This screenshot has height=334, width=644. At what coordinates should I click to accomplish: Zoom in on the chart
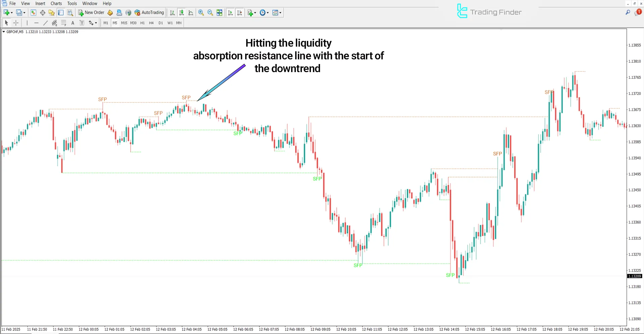[x=201, y=12]
